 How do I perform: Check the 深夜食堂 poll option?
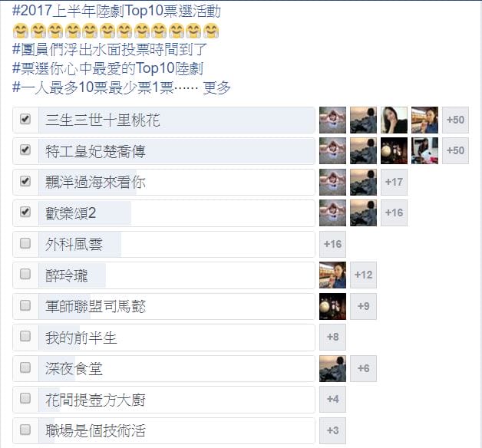click(x=25, y=367)
